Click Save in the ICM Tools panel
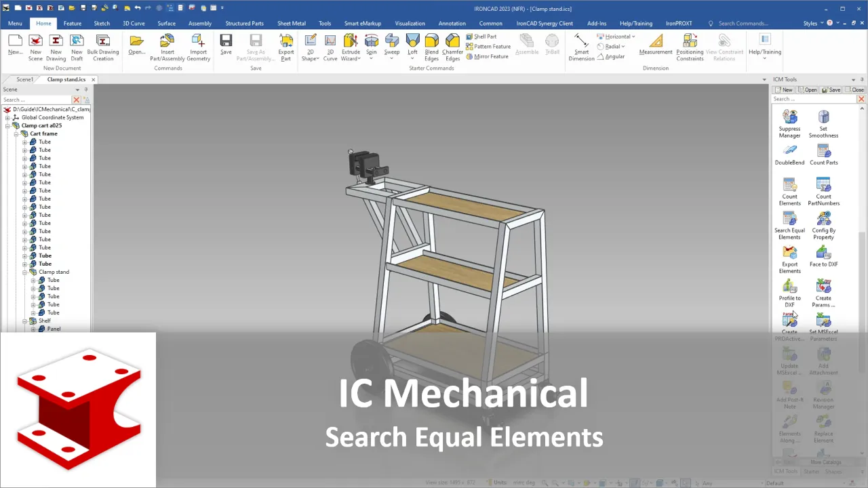868x488 pixels. (831, 89)
